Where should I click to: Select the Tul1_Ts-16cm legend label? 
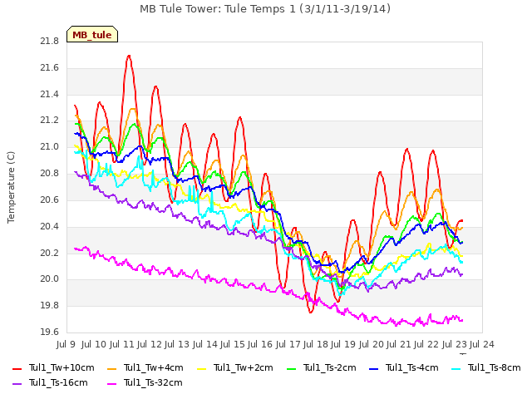[x=58, y=382]
